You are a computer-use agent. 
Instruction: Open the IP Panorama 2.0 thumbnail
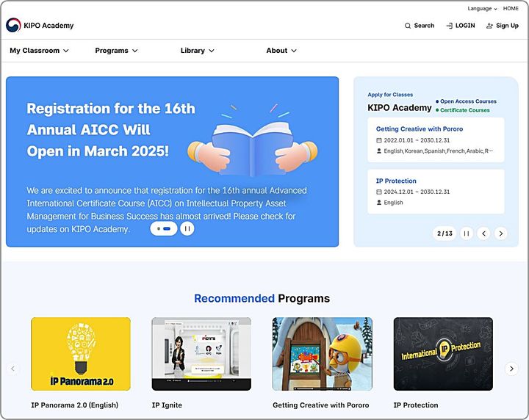(x=81, y=354)
